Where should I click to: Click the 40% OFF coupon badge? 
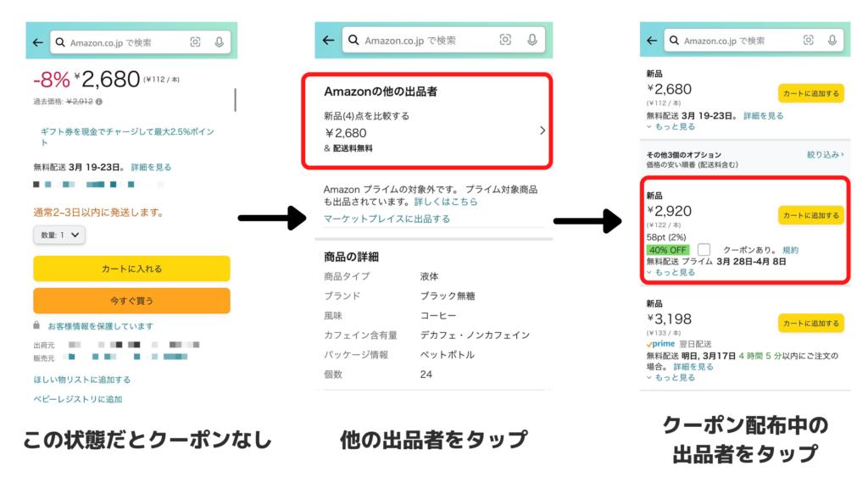(668, 250)
